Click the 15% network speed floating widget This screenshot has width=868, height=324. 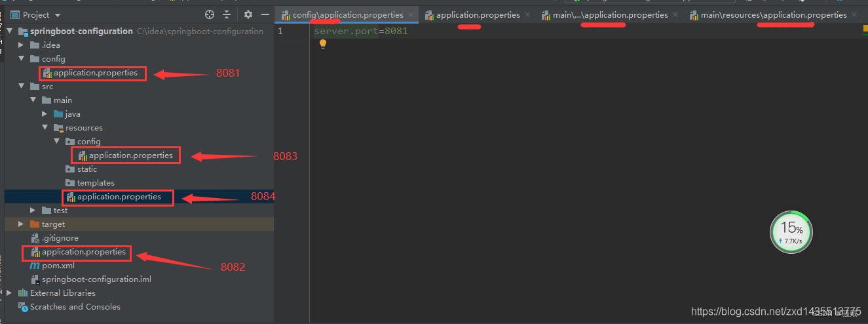click(x=791, y=232)
